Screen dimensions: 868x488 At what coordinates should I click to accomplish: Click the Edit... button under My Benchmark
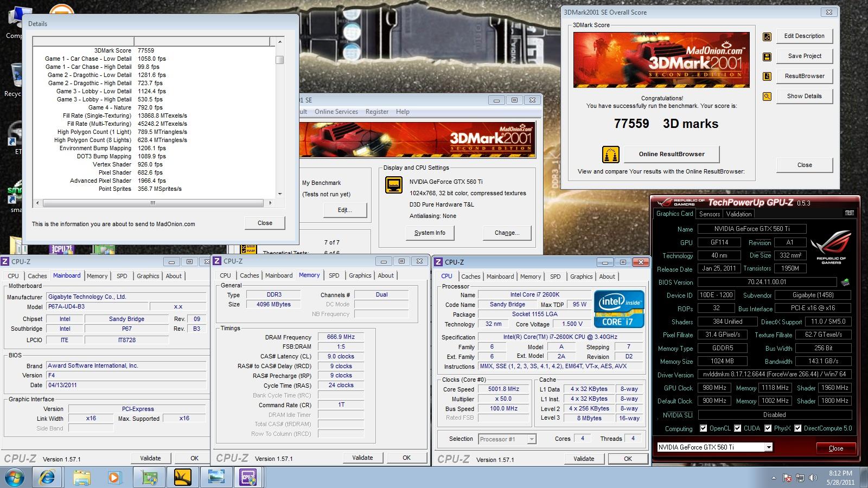(x=345, y=210)
